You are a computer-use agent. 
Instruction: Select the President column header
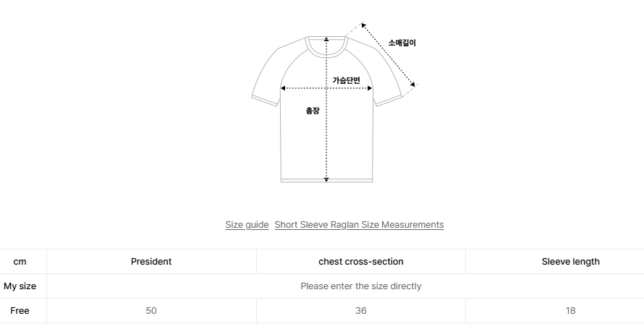coord(151,261)
